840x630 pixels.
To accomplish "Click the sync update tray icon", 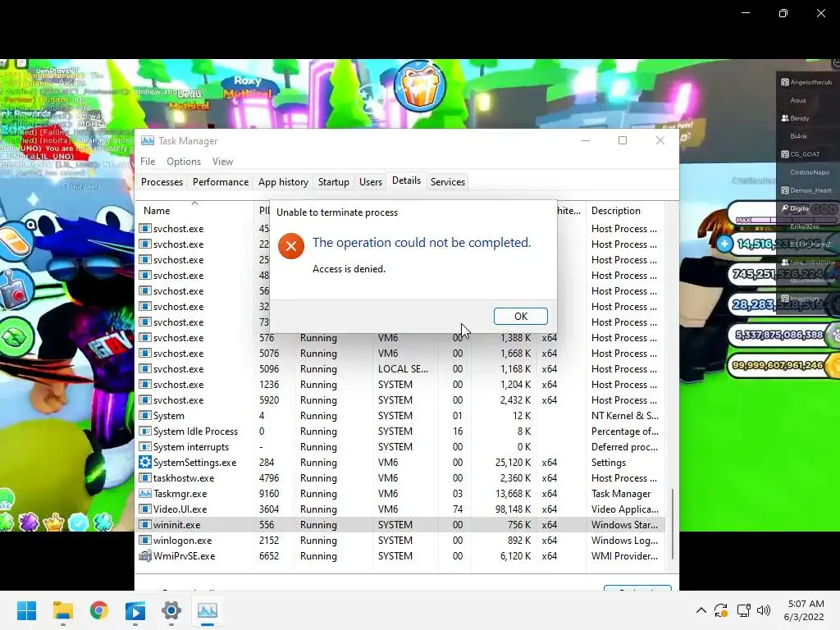I will (721, 610).
